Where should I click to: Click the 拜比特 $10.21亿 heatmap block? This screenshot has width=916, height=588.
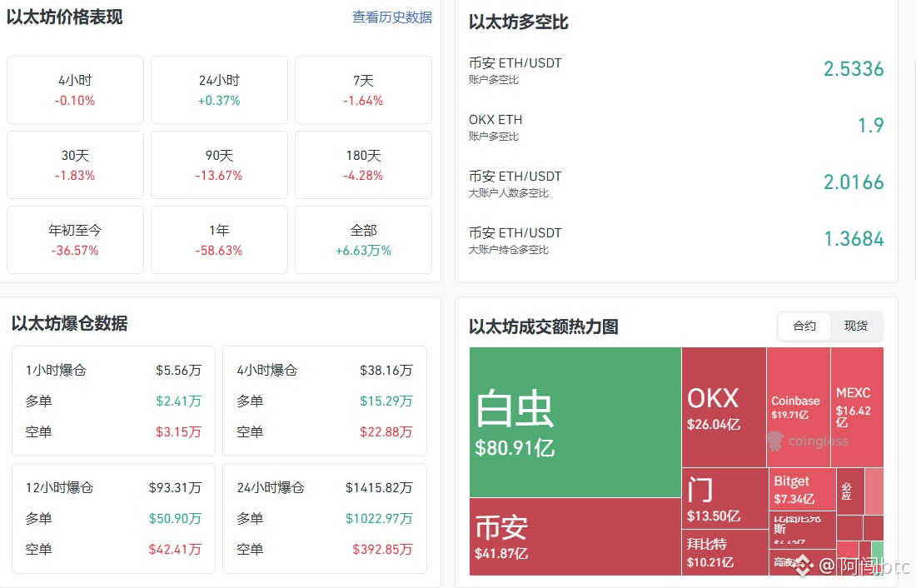tap(724, 552)
